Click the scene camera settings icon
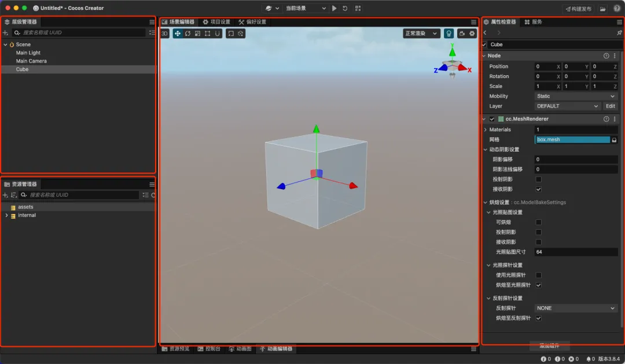This screenshot has height=364, width=625. click(x=462, y=34)
